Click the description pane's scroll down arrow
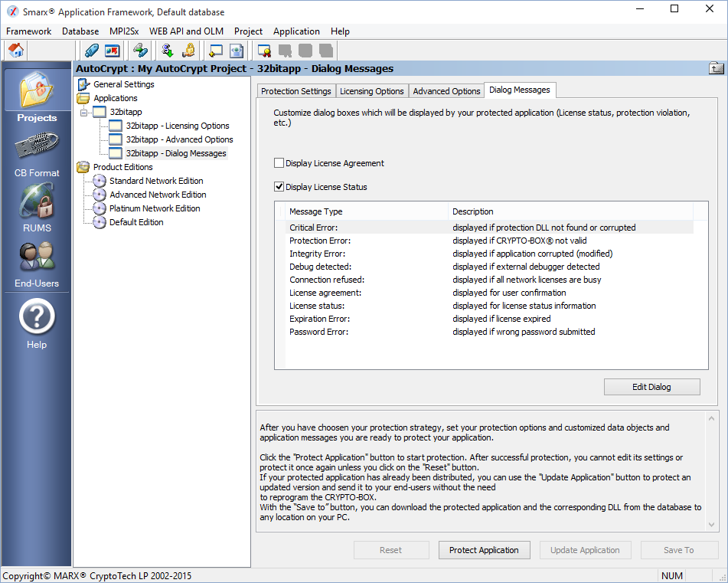This screenshot has width=728, height=583. click(713, 525)
